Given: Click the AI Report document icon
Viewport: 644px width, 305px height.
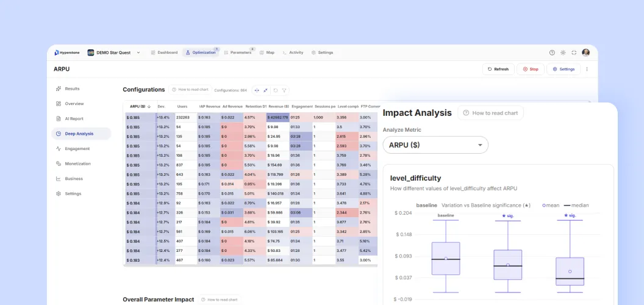Looking at the screenshot, I should click(59, 119).
